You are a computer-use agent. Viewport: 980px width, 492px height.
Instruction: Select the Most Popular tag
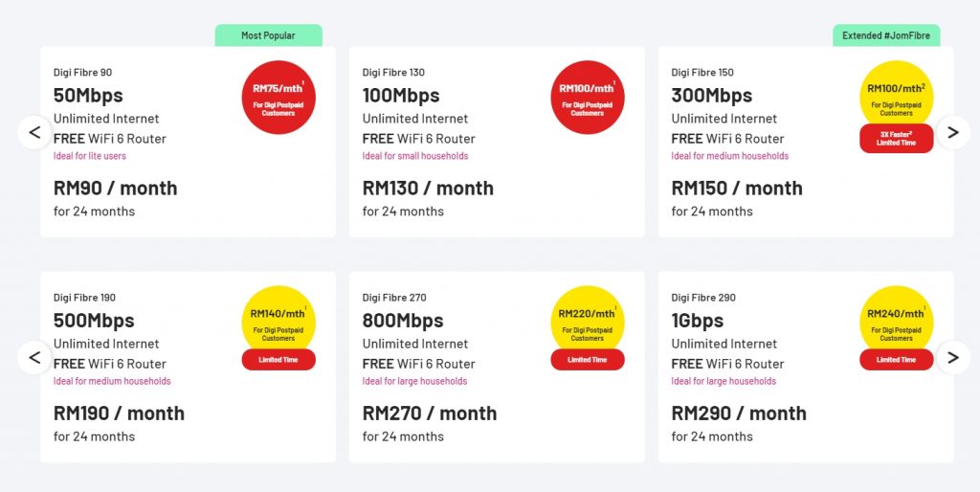[x=268, y=35]
